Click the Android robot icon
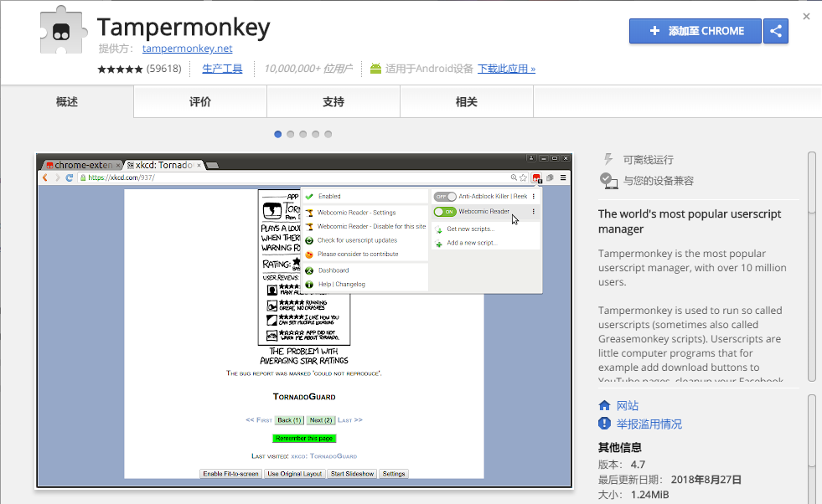Viewport: 822px width, 504px height. click(x=375, y=68)
